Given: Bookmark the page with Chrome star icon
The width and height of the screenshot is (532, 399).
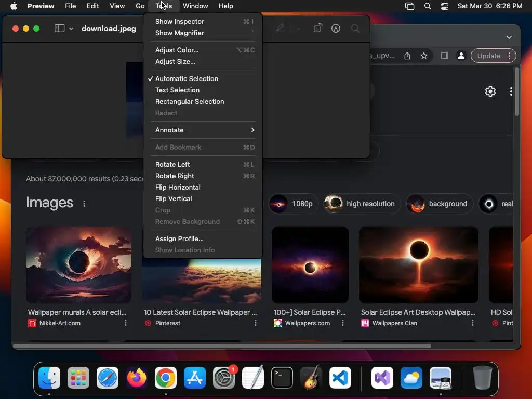Looking at the screenshot, I should click(424, 56).
